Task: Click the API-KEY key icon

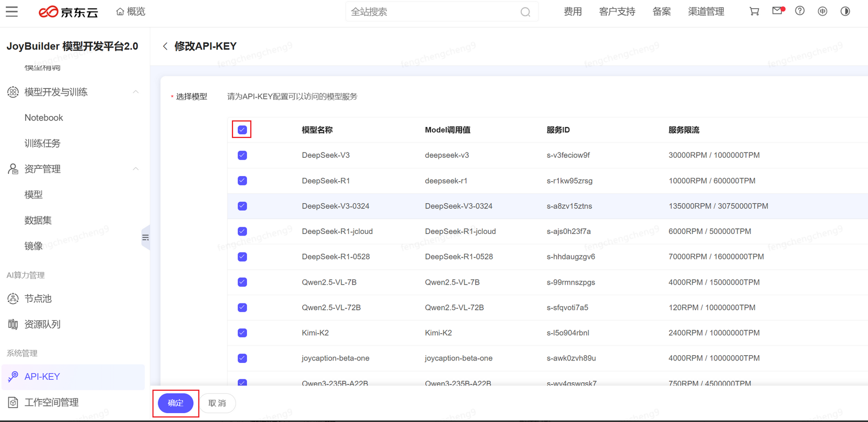Action: pyautogui.click(x=13, y=377)
